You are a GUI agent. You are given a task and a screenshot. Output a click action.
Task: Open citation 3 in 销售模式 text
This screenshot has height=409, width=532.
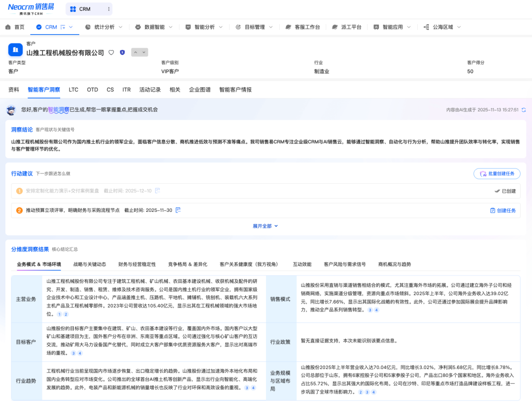[370, 310]
